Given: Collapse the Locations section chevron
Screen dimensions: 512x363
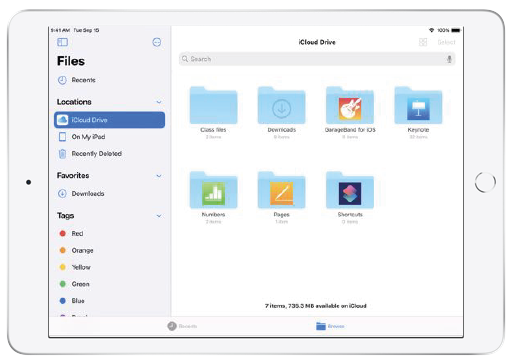Looking at the screenshot, I should click(x=159, y=102).
